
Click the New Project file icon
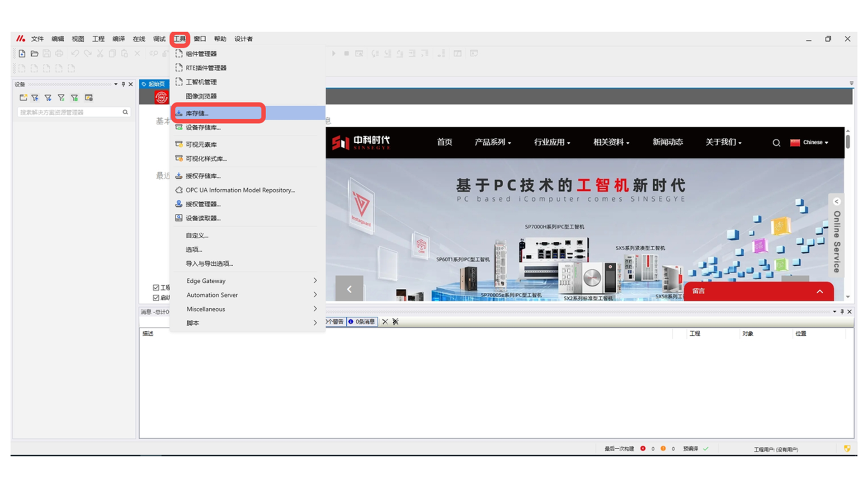pyautogui.click(x=22, y=53)
